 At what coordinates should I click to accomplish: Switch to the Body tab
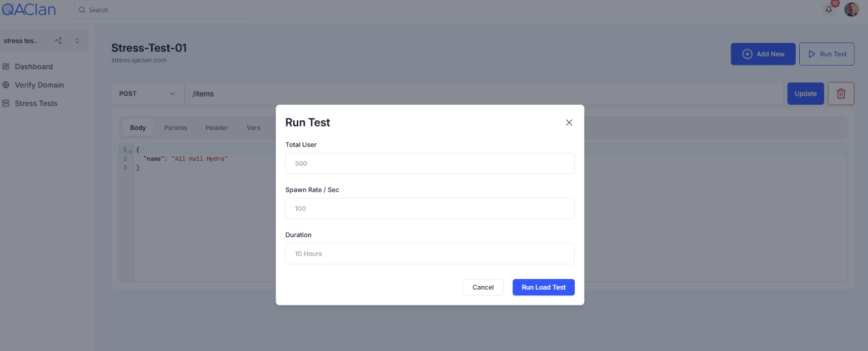pos(138,127)
